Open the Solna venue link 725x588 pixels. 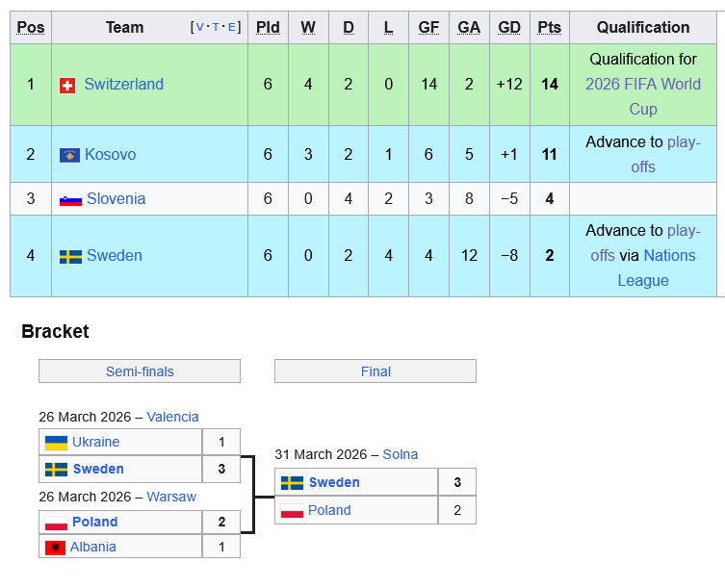point(401,454)
